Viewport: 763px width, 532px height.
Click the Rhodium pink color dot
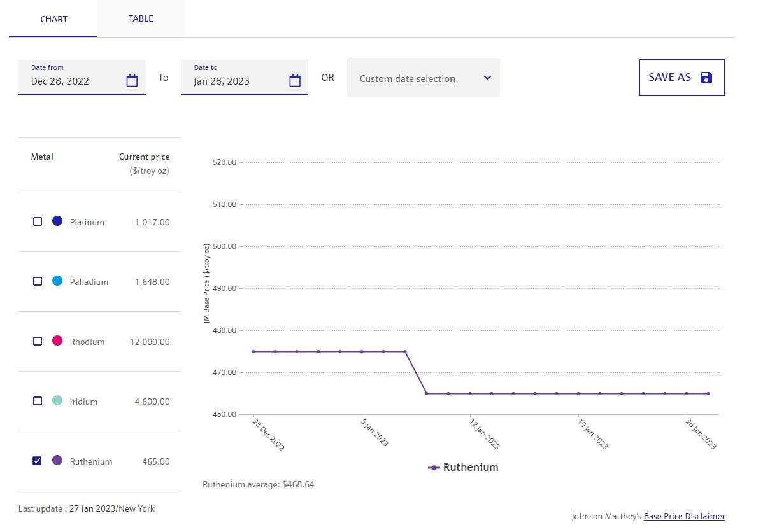tap(57, 341)
